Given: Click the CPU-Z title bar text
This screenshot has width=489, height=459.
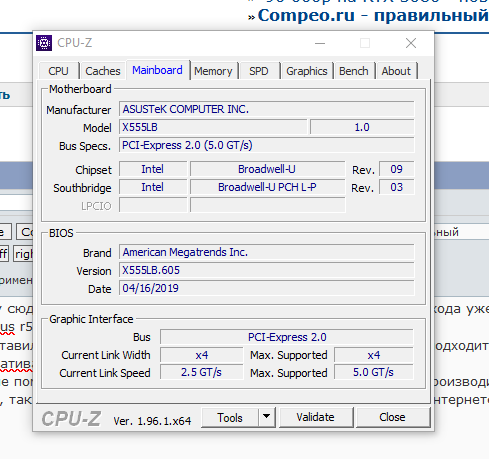Looking at the screenshot, I should [x=74, y=43].
